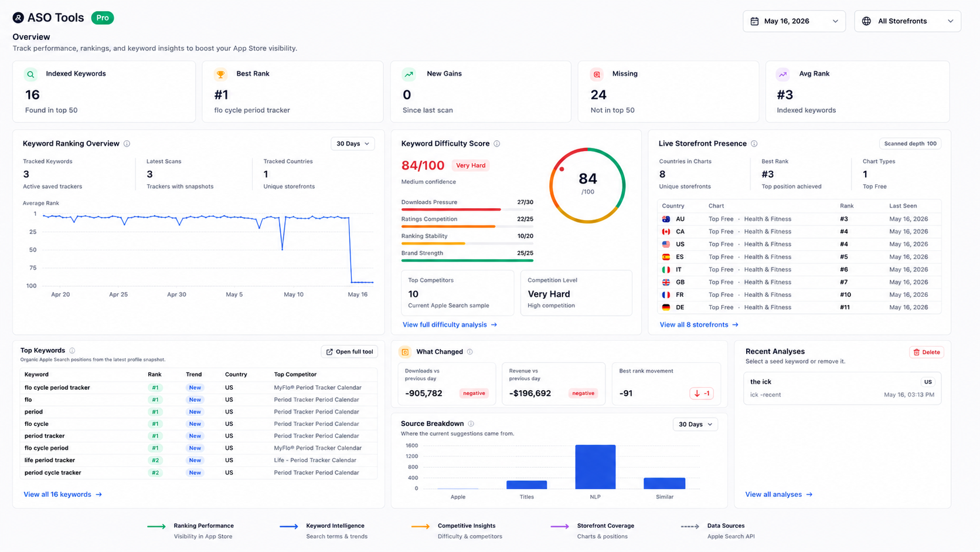980x552 pixels.
Task: Click the Keyword Intelligence legend item
Action: click(x=324, y=531)
